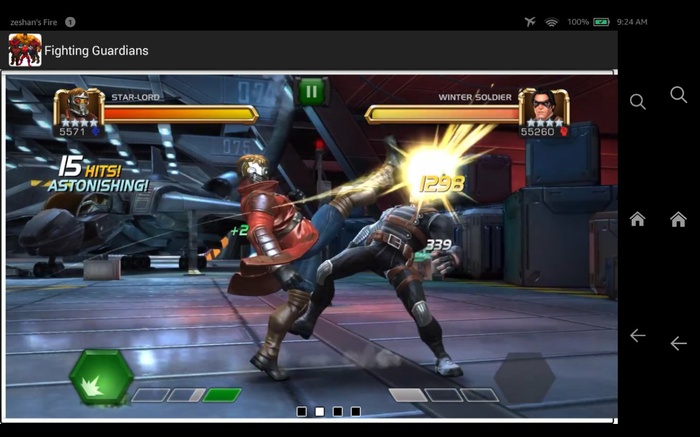700x437 pixels.
Task: Click the ASTONISHING! combo text
Action: 98,185
